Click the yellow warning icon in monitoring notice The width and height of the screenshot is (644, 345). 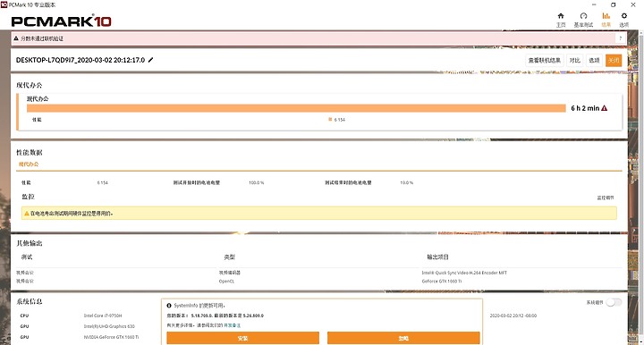tap(27, 214)
